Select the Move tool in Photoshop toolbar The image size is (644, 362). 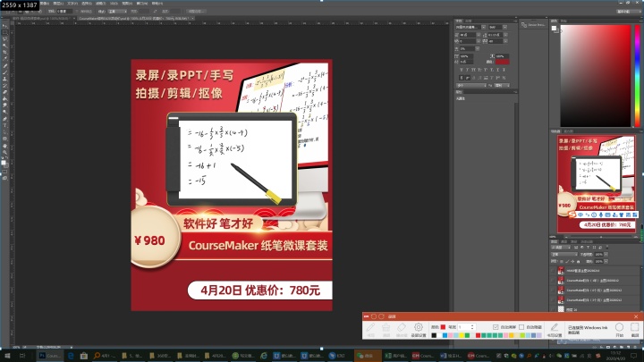click(x=5, y=26)
